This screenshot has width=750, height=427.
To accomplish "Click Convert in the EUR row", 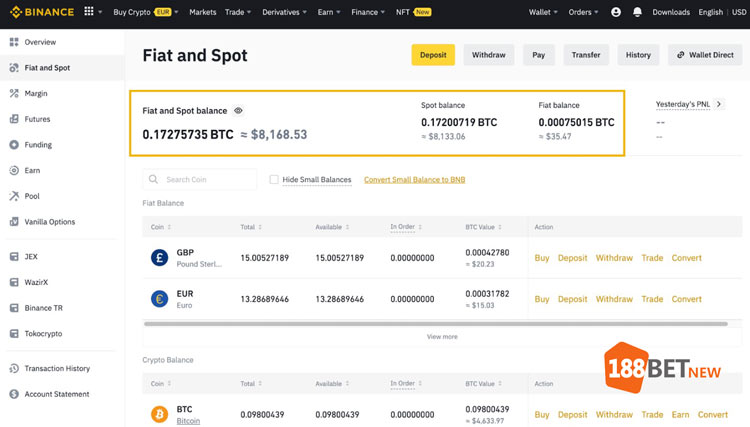I will (686, 299).
